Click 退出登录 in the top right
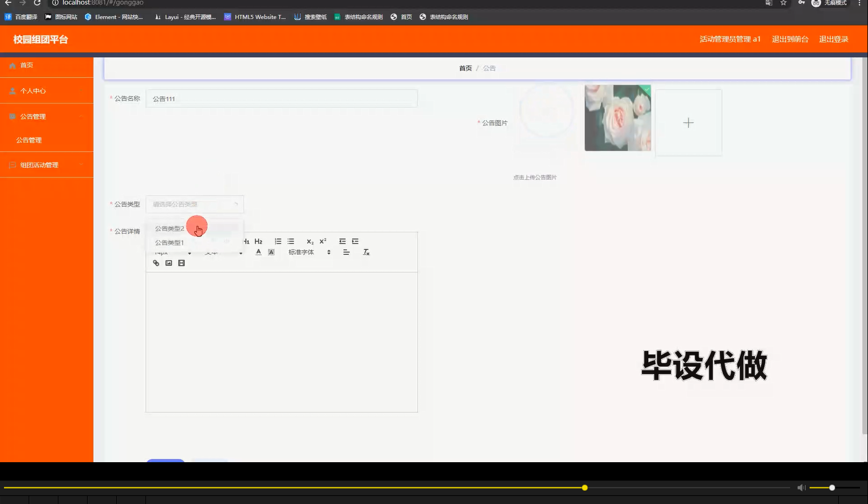The width and height of the screenshot is (868, 504). [x=833, y=39]
